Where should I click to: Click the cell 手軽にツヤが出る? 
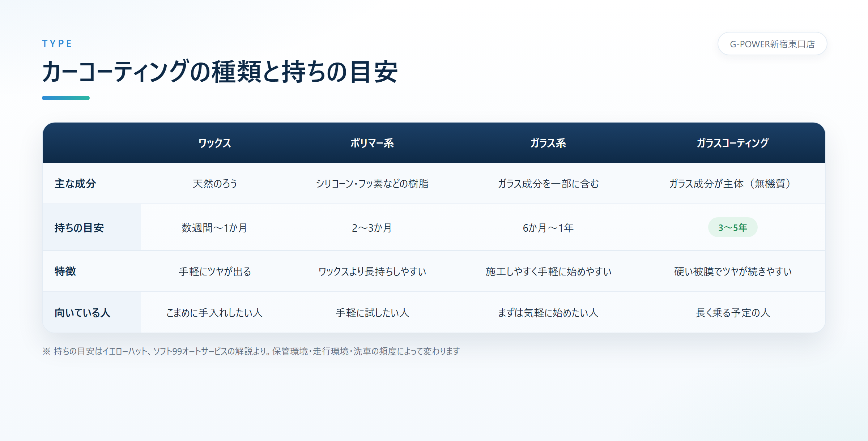pyautogui.click(x=214, y=271)
